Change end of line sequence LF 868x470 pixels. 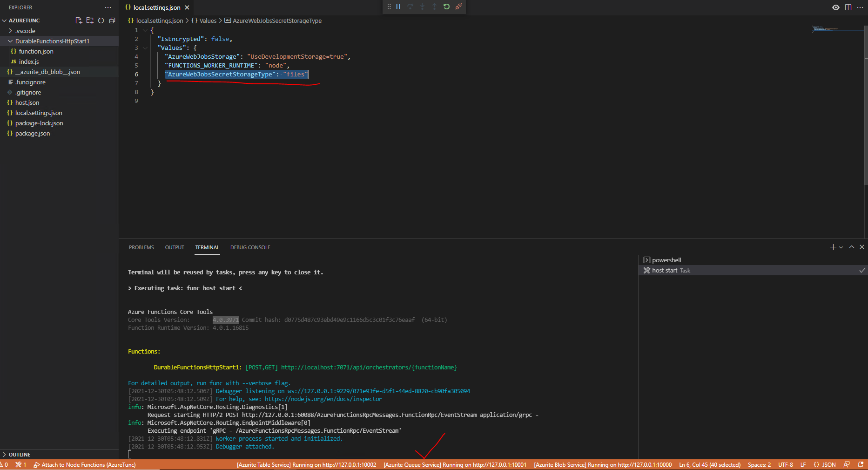(x=803, y=465)
